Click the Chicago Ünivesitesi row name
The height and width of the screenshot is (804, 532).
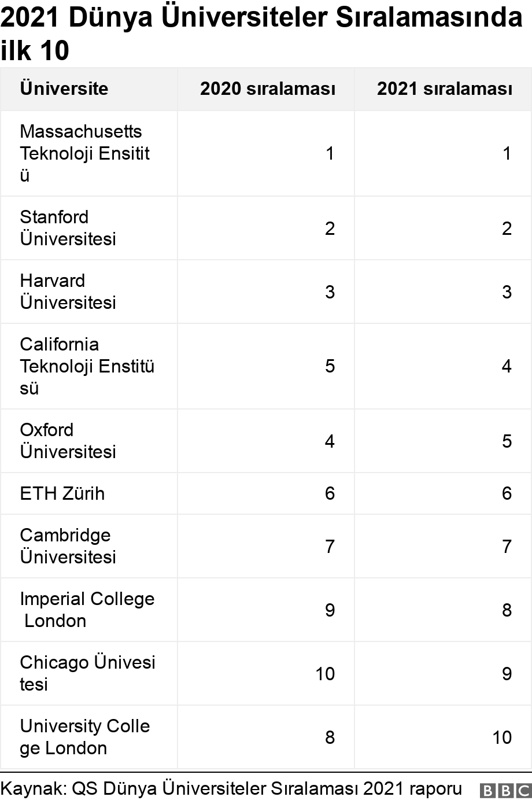point(87,673)
